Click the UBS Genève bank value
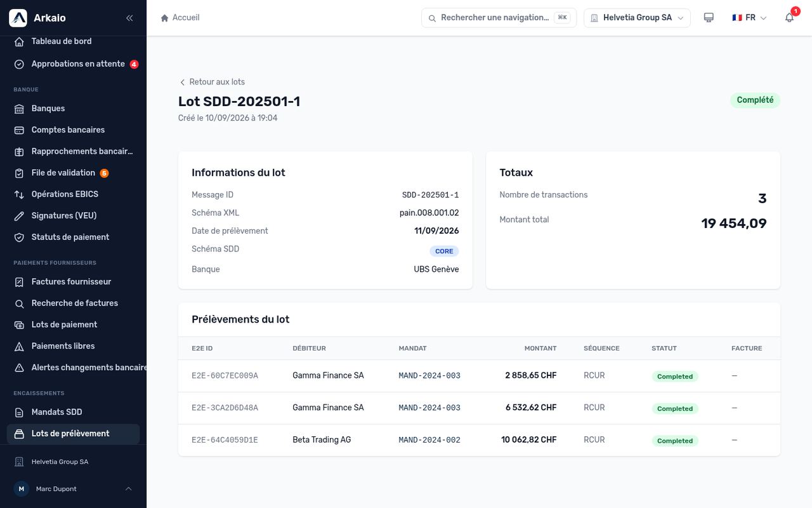The width and height of the screenshot is (812, 508). (436, 269)
